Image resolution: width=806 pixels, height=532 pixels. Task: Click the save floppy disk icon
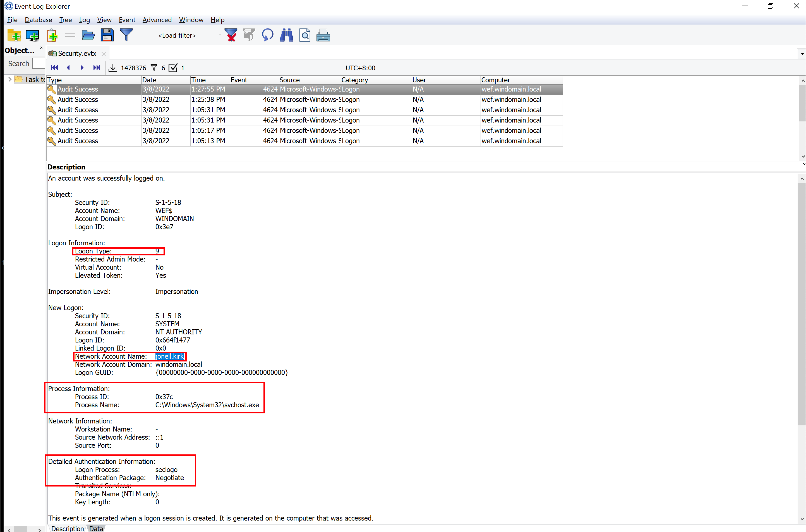click(107, 35)
